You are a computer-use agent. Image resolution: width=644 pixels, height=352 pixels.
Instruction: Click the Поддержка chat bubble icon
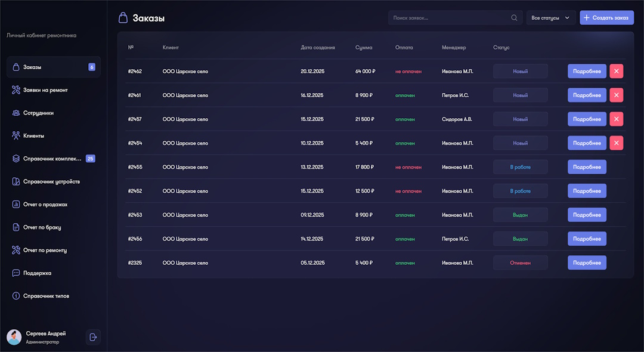(x=16, y=273)
